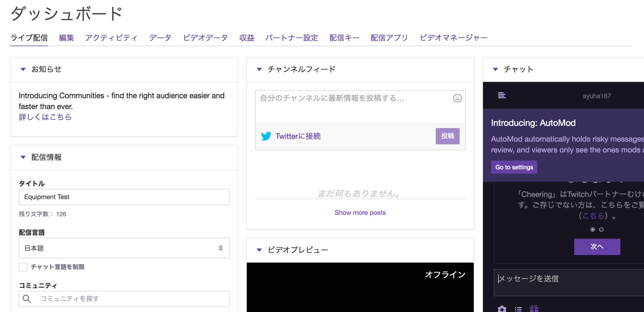Open the ビデオマネージャー tab

tap(454, 38)
